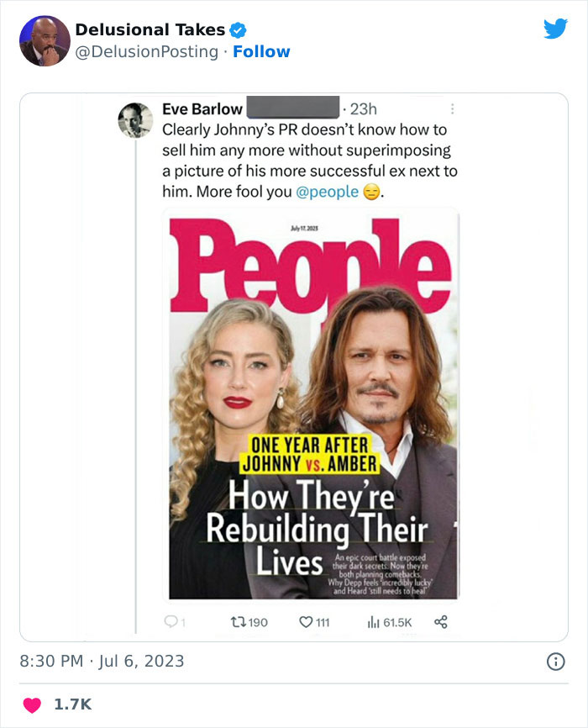Open Eve Barlow's profile picture
This screenshot has height=728, width=588.
point(135,121)
